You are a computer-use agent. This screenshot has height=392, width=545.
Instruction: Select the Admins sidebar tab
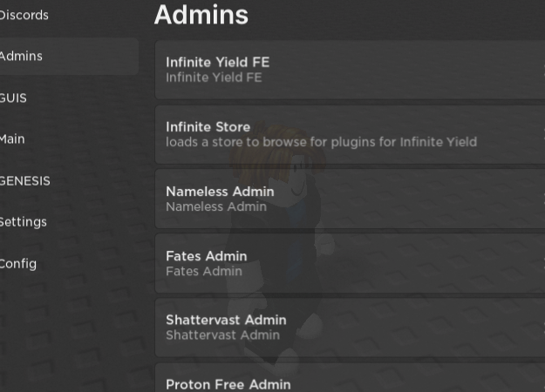[69, 57]
